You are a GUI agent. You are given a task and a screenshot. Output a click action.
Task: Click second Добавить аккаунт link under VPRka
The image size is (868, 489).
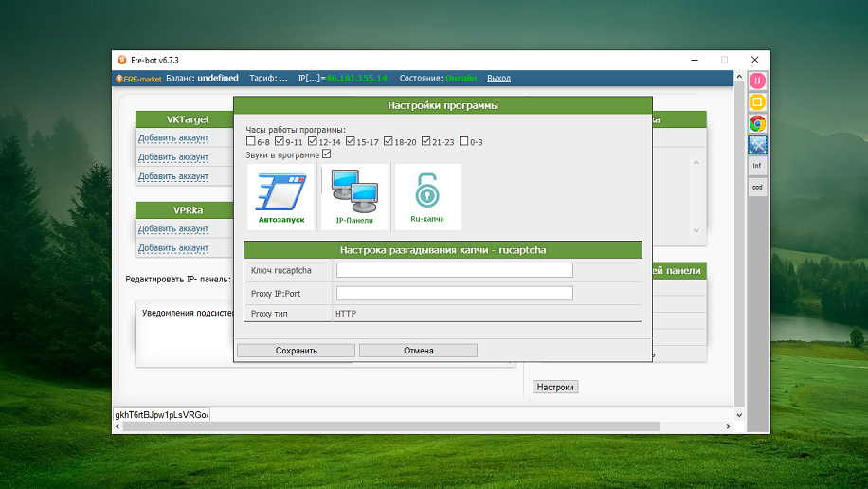point(173,248)
